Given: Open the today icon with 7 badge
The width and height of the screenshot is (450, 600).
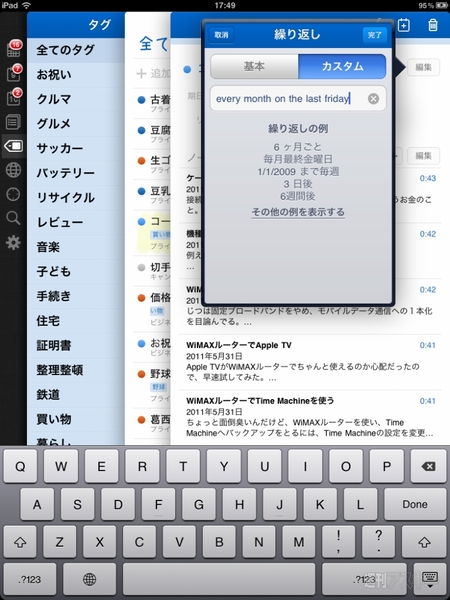Looking at the screenshot, I should 13,73.
